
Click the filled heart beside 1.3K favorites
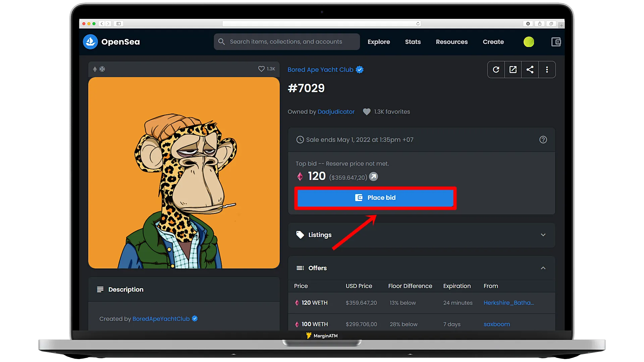tap(367, 112)
